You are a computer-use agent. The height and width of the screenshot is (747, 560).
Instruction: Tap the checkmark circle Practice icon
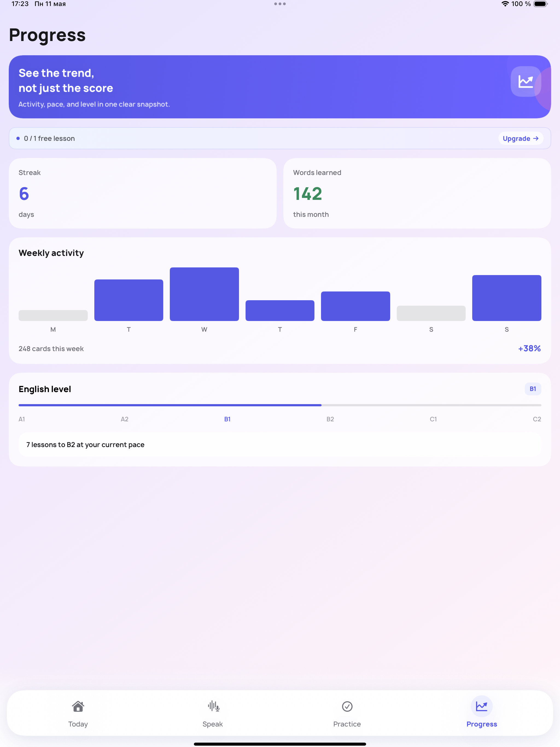347,706
